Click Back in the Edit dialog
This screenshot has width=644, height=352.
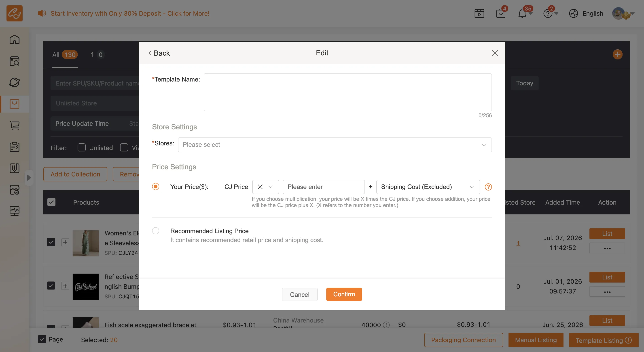(x=159, y=53)
